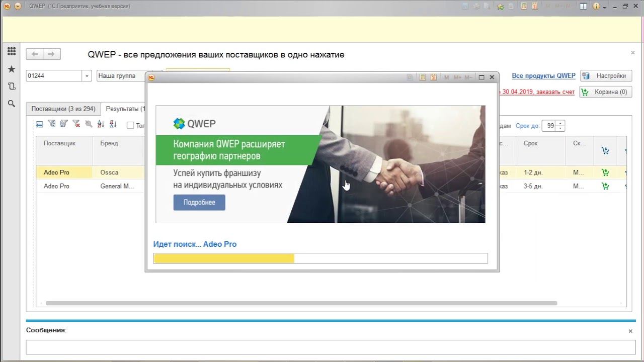
Task: Open calculator in main title bar
Action: pos(524,7)
